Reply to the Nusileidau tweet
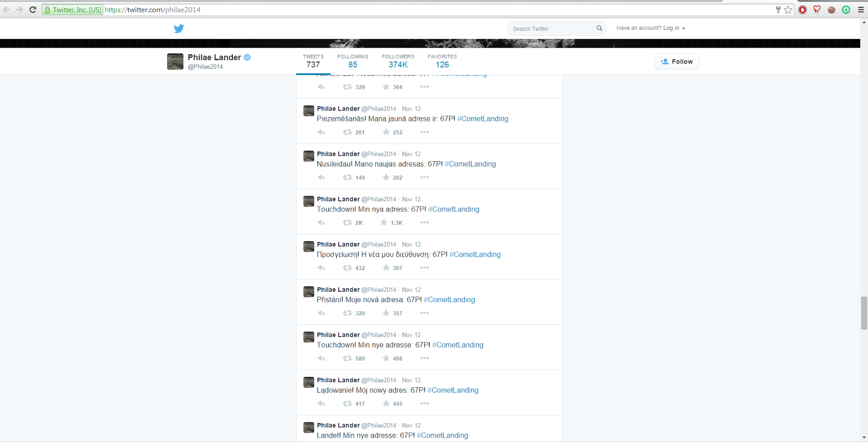868x442 pixels. [321, 177]
